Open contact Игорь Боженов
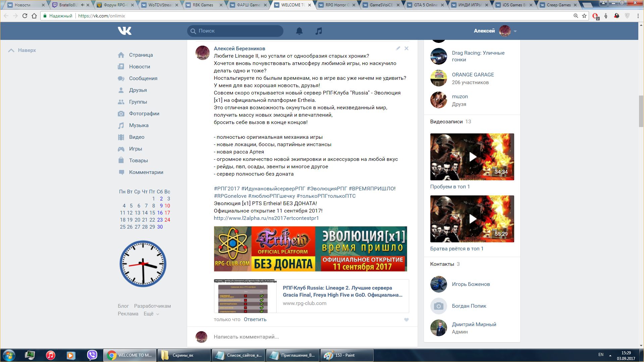644x362 pixels. point(471,284)
